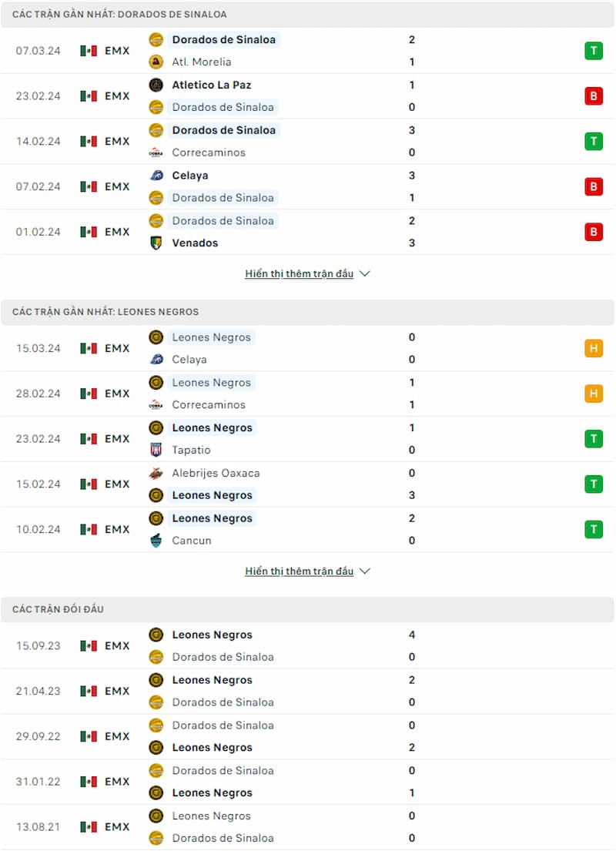Screen dimensions: 616x851
Task: Open Venados team link
Action: coord(195,243)
